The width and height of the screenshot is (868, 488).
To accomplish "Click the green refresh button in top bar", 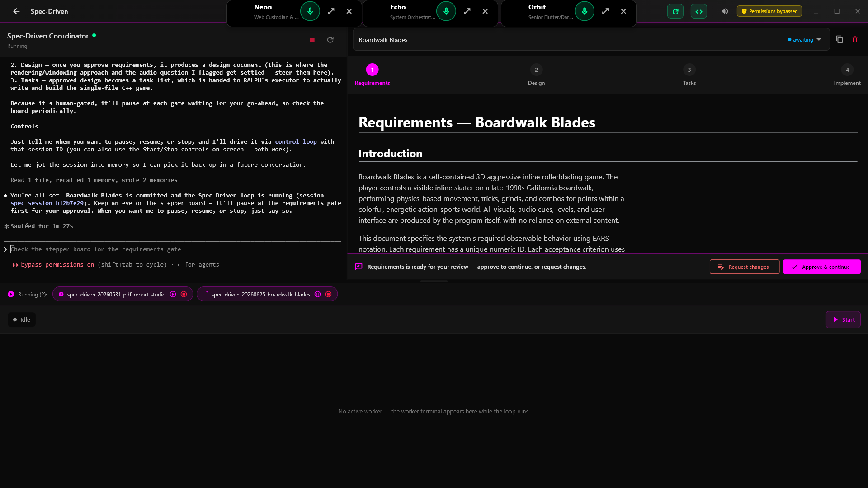I will [675, 11].
